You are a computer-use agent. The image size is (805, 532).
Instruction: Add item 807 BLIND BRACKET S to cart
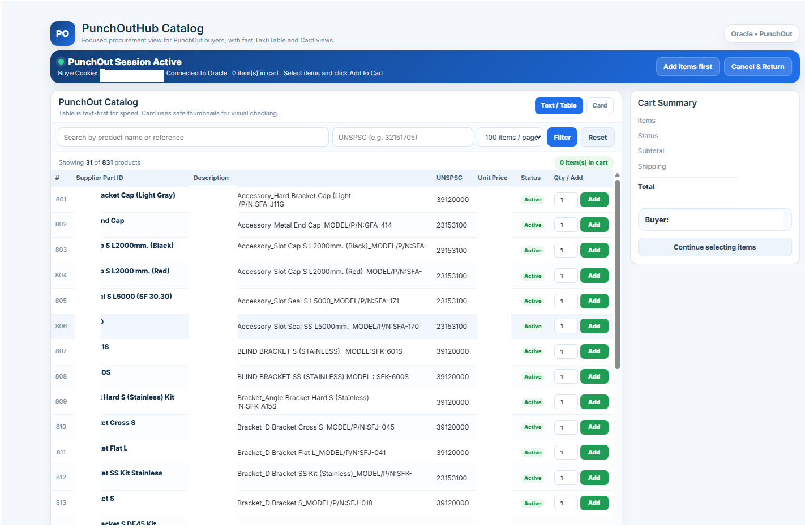pyautogui.click(x=594, y=351)
